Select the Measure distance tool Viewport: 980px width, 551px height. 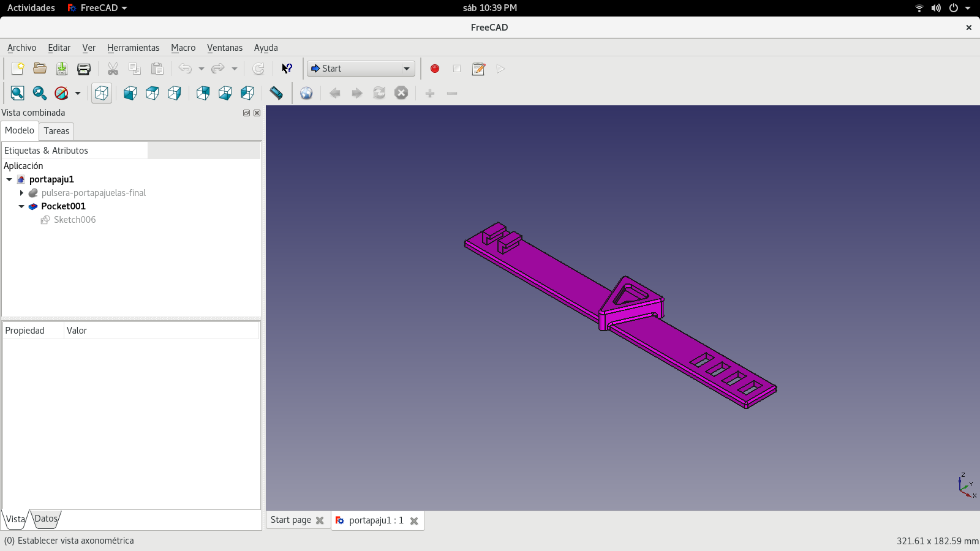click(x=276, y=93)
